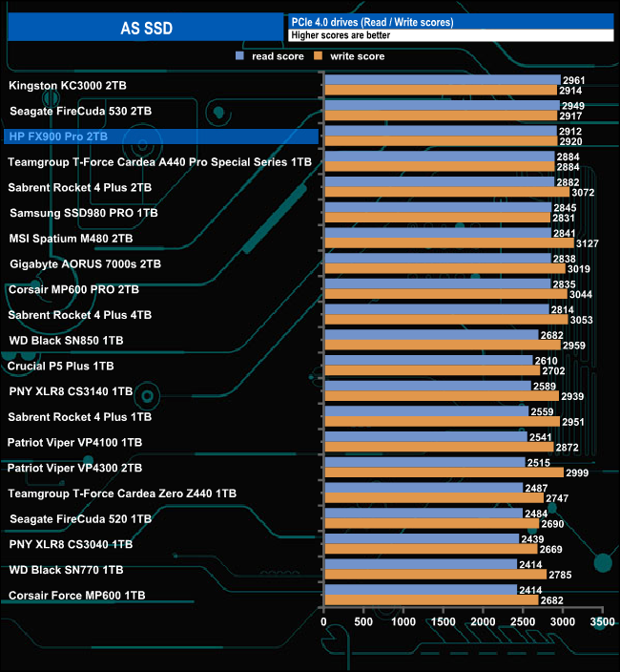Select the Sabrent Rocket 4 Plus 1TB label
The image size is (620, 672).
[x=79, y=417]
